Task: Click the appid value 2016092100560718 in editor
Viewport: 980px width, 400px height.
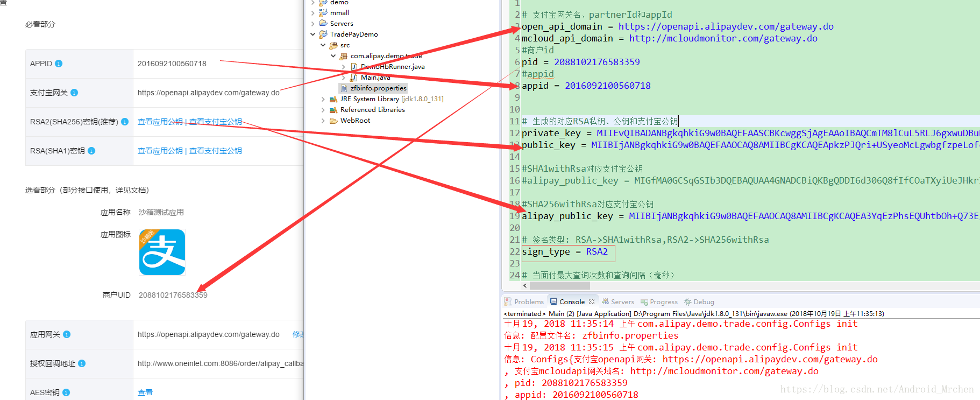Action: tap(608, 86)
